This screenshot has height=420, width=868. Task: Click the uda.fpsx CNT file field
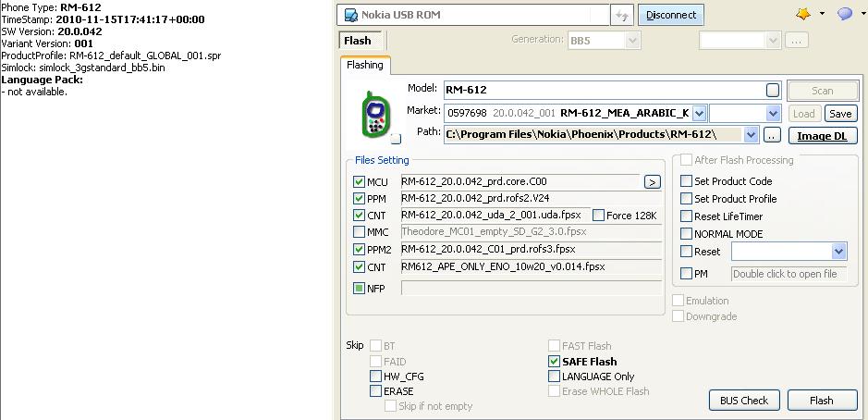click(x=495, y=216)
